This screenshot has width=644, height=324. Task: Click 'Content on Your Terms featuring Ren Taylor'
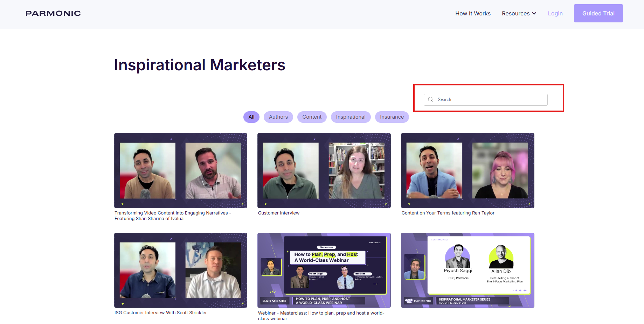pyautogui.click(x=448, y=213)
